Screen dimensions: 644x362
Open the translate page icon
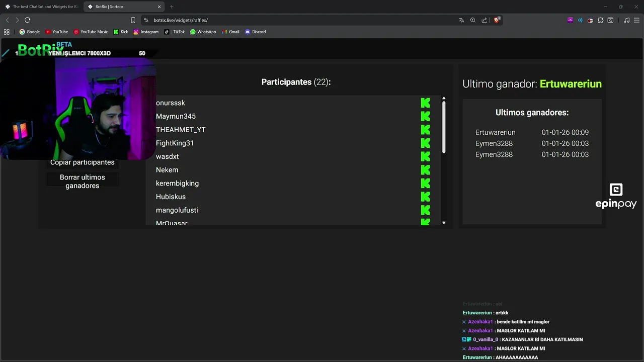pyautogui.click(x=461, y=20)
